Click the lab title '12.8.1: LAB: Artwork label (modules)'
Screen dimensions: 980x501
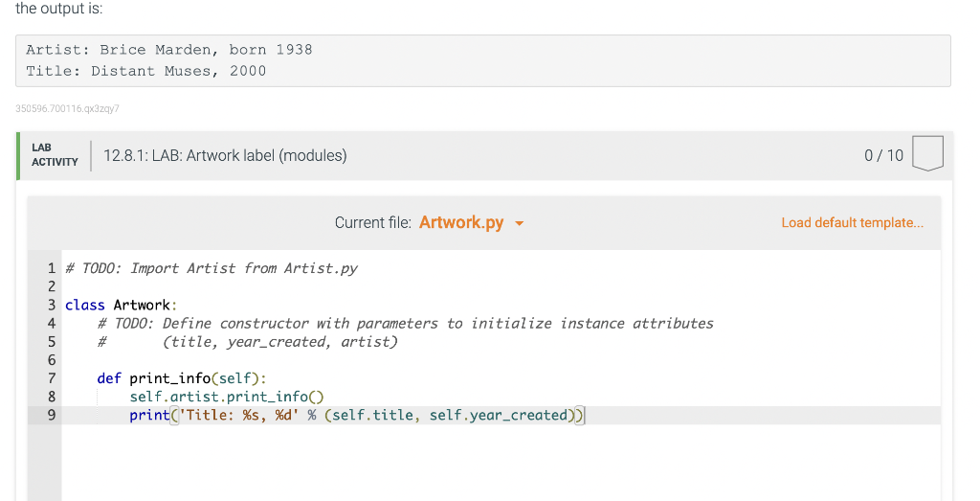[x=225, y=155]
